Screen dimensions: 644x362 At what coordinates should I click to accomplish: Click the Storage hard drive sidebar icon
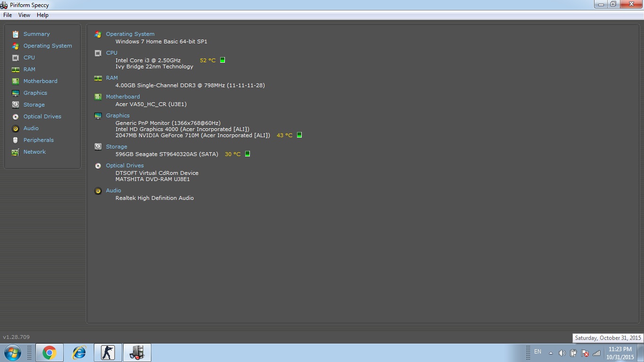[x=16, y=105]
